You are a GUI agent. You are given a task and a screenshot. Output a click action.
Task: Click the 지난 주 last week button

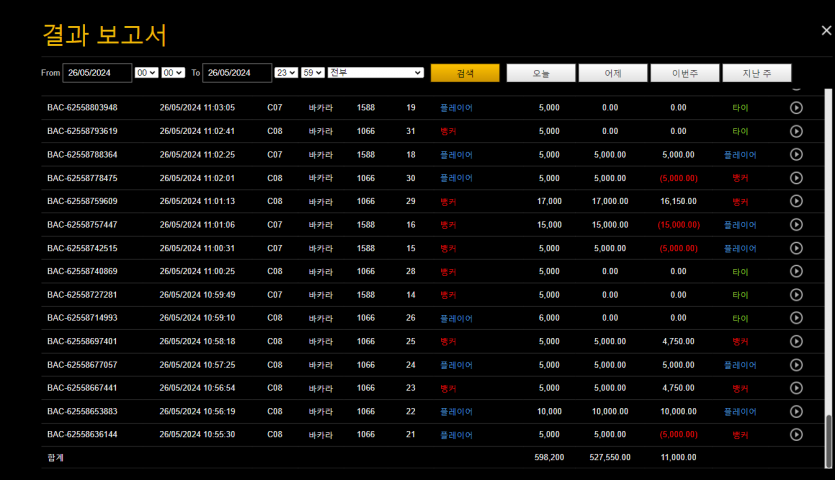[757, 73]
